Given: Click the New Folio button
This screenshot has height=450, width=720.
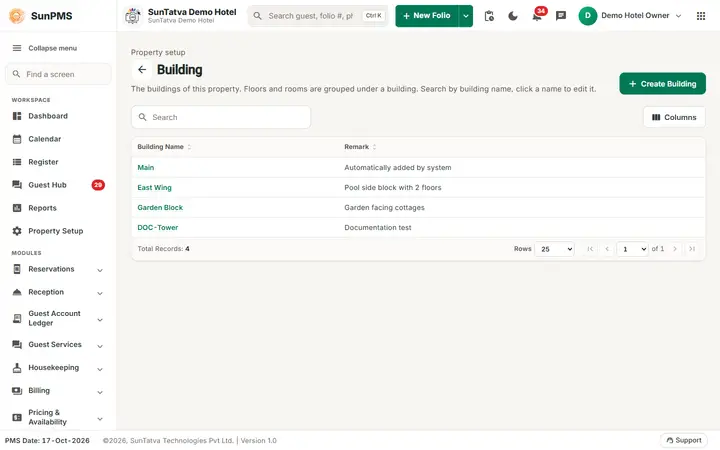Looking at the screenshot, I should [427, 16].
